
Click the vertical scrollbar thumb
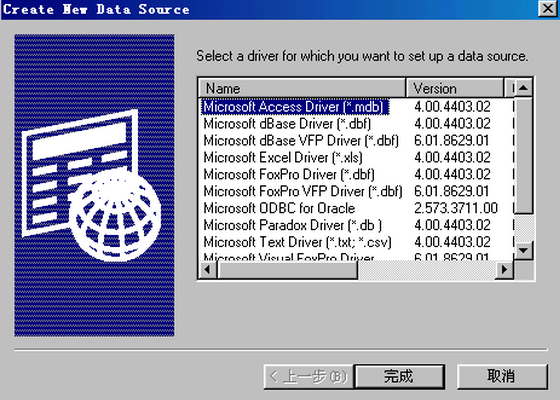click(523, 156)
